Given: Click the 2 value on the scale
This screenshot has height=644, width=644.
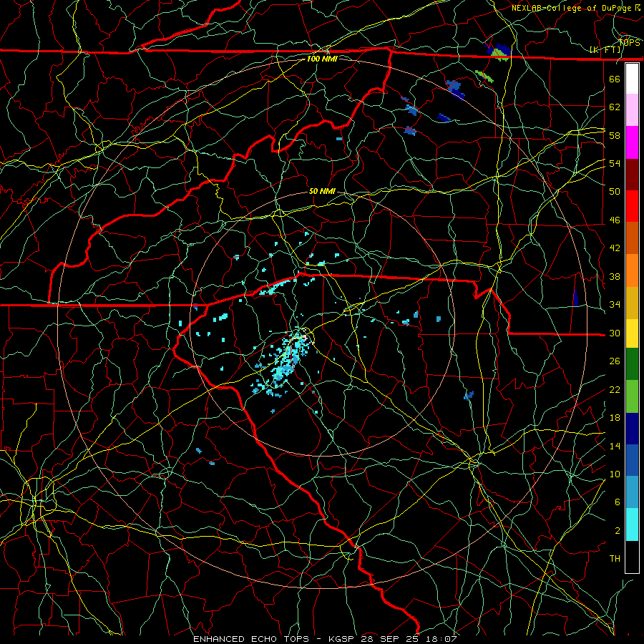Looking at the screenshot, I should 618,530.
